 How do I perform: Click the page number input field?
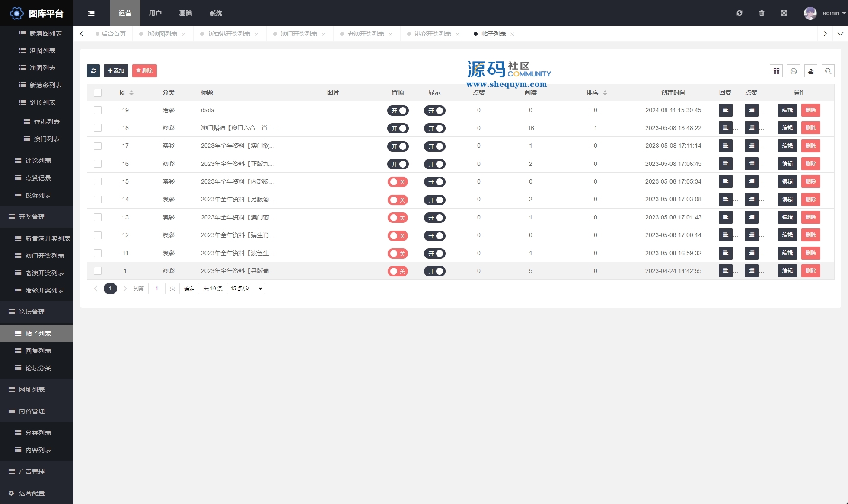coord(157,288)
